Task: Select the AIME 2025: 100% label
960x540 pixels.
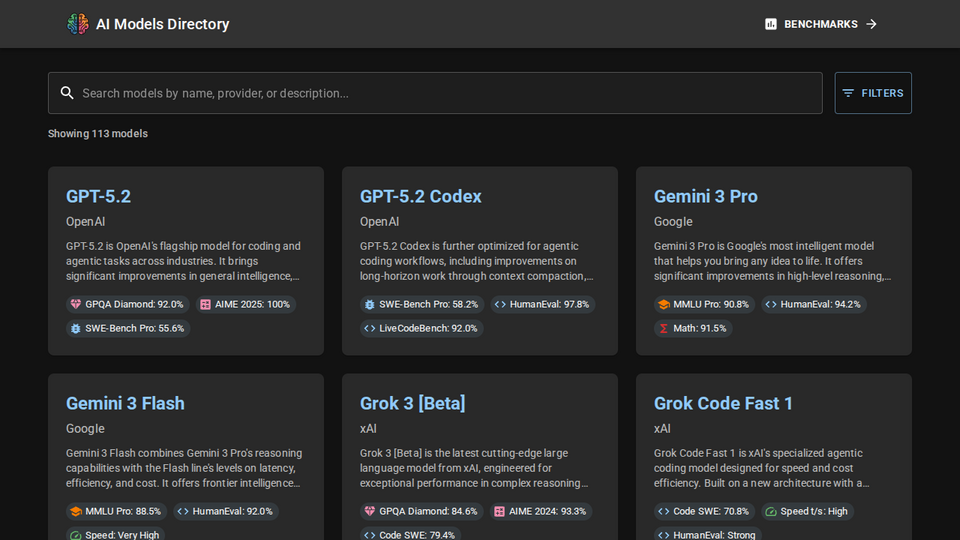Action: 252,304
